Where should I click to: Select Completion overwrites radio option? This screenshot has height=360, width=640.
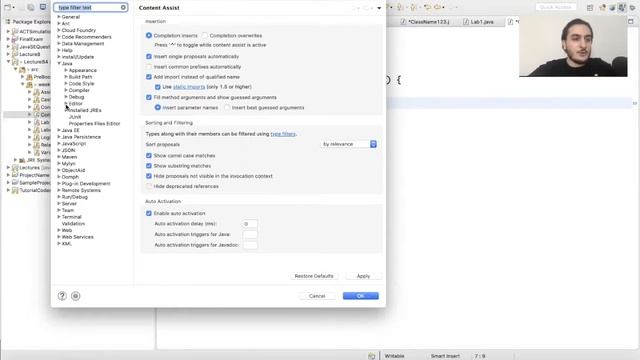click(x=205, y=36)
